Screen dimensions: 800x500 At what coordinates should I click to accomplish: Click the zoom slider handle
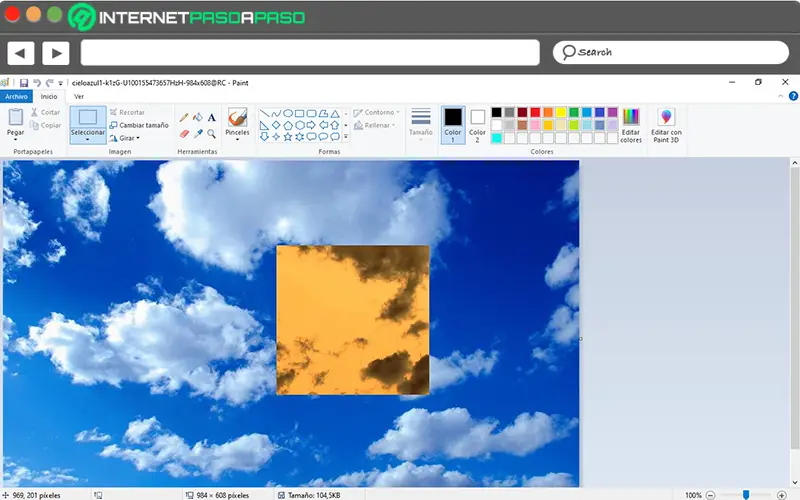746,494
